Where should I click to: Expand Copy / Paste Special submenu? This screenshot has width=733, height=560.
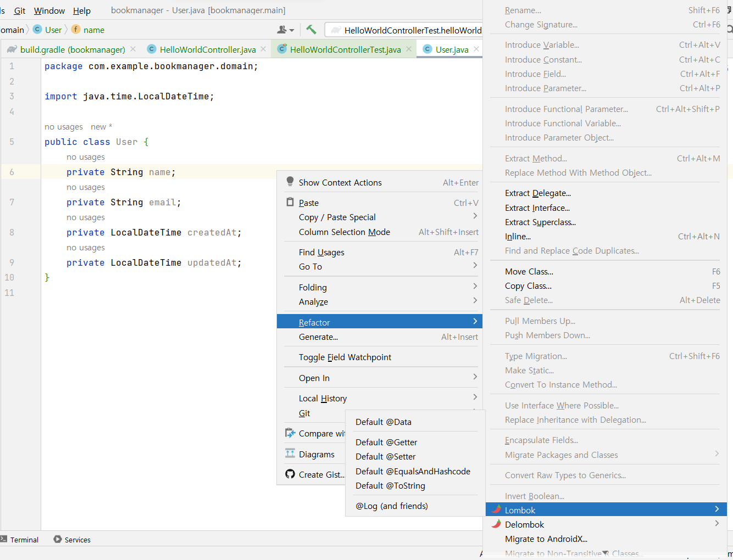380,217
